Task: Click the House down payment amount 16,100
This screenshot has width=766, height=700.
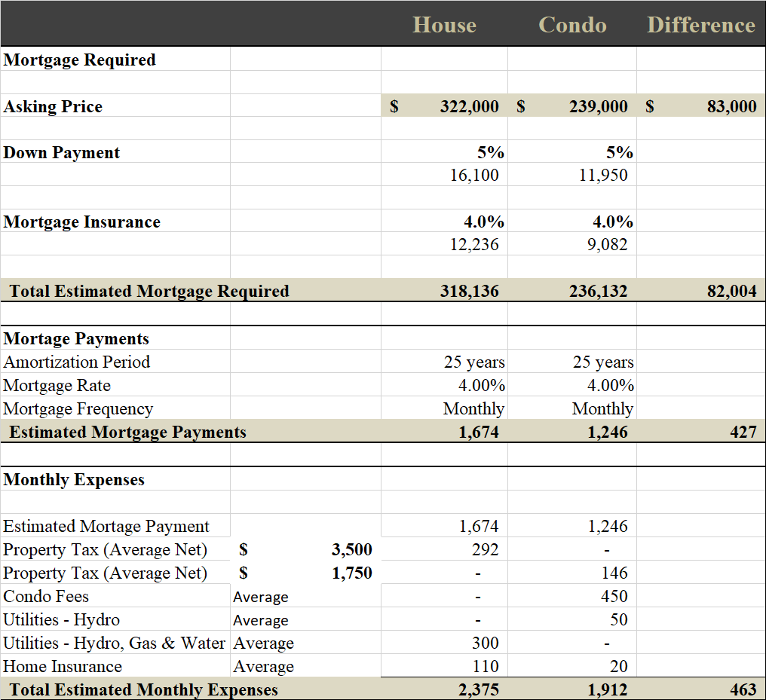Action: click(x=473, y=176)
